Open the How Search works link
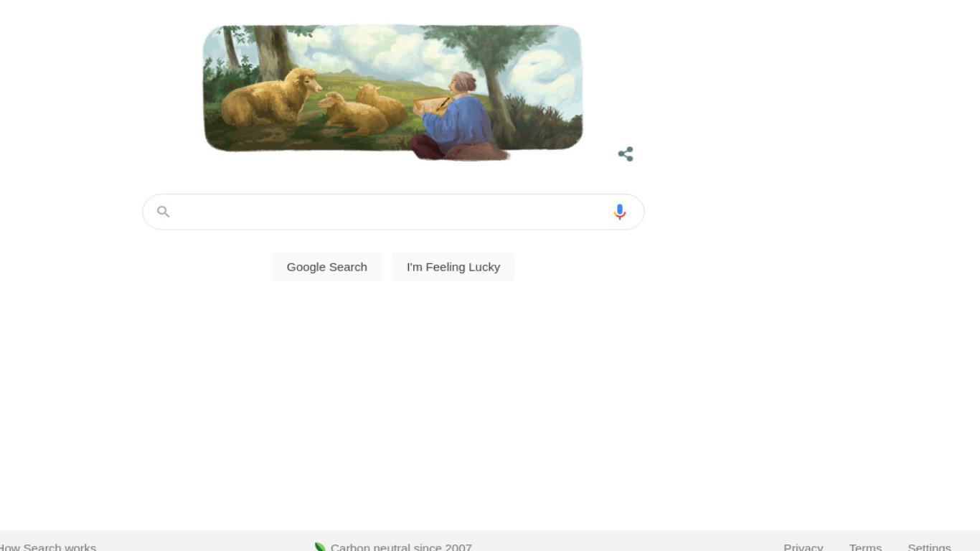Viewport: 980px width, 551px height. [47, 547]
